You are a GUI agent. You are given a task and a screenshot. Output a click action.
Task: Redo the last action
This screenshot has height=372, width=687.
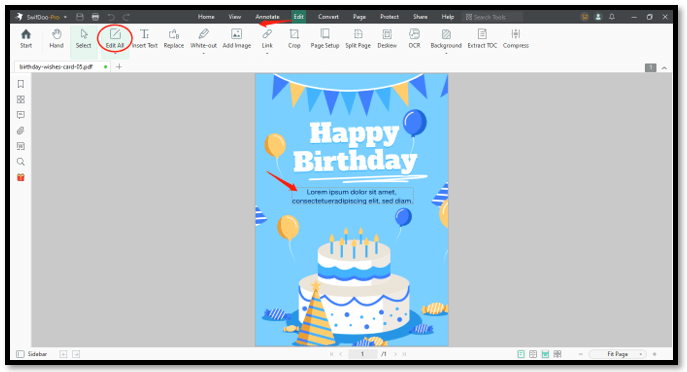126,17
